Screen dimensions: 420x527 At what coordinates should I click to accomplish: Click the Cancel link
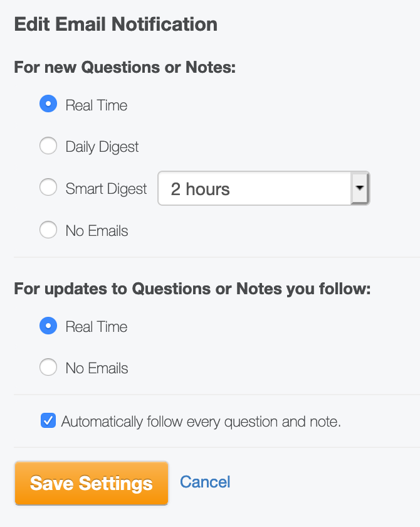pyautogui.click(x=205, y=482)
